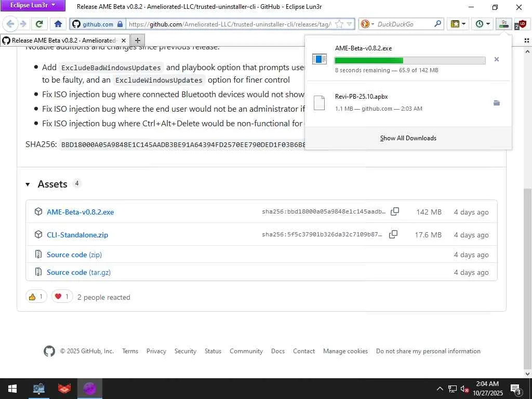Open containing folder for Revi-PB-25.10.apbx
Viewport: 532px width, 399px height.
(x=496, y=103)
